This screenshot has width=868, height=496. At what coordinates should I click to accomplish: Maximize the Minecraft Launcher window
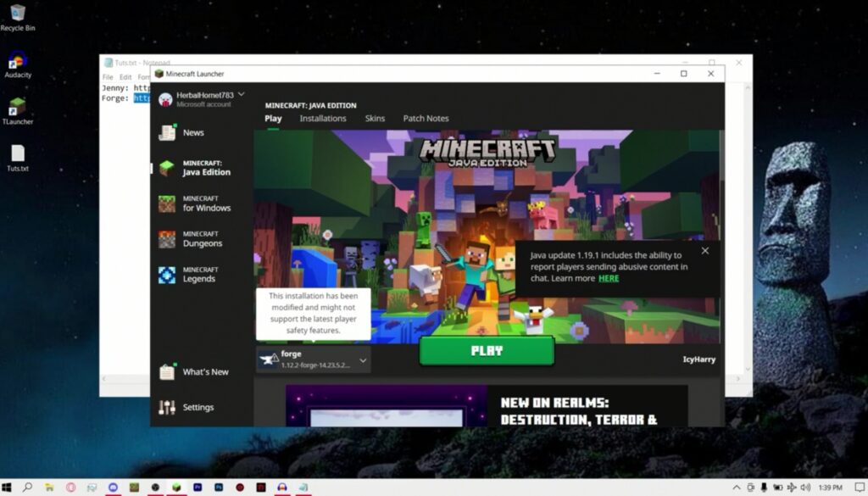(684, 74)
